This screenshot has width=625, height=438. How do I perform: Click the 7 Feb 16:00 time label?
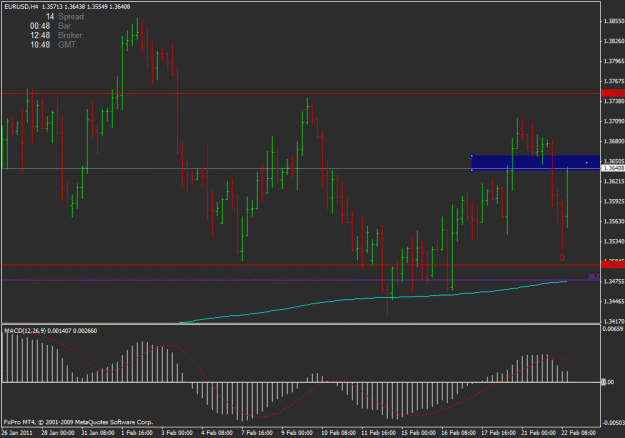(x=257, y=433)
